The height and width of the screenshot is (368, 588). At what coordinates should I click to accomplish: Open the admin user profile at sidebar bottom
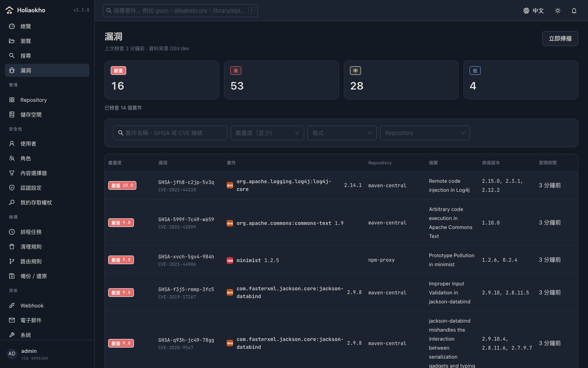47,354
